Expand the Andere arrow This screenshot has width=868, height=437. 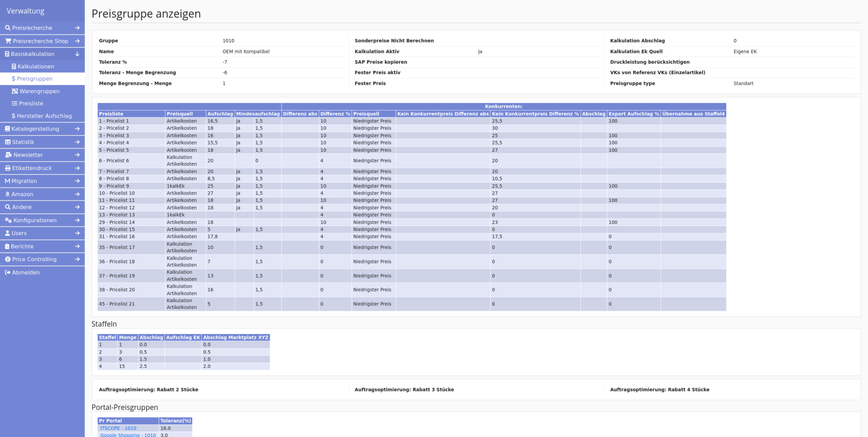click(77, 207)
